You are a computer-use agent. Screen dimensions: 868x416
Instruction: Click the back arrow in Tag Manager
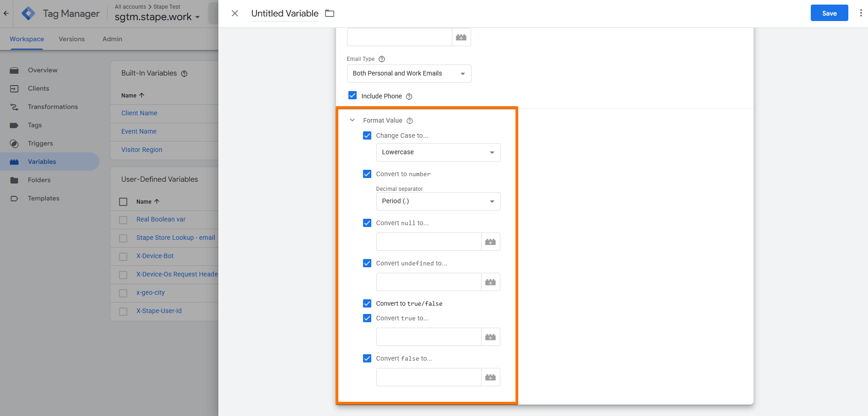(6, 13)
